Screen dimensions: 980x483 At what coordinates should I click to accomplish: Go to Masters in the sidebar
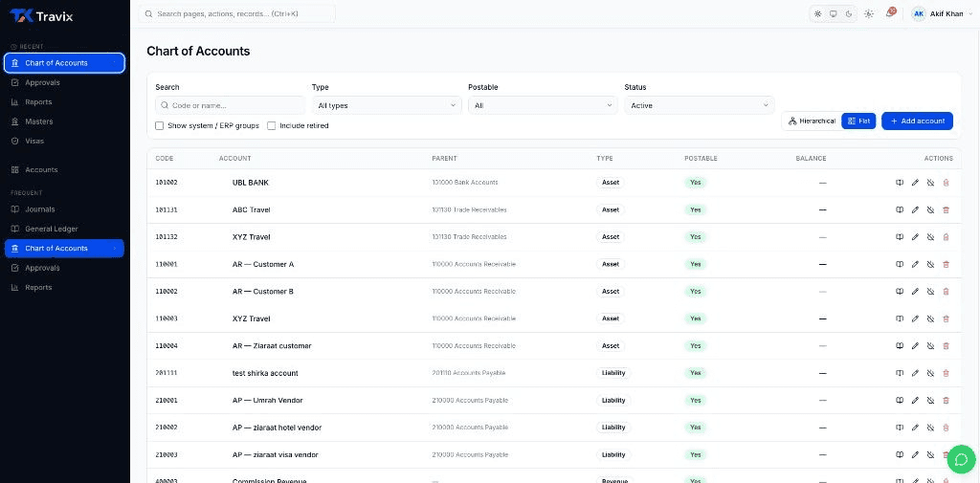point(64,121)
